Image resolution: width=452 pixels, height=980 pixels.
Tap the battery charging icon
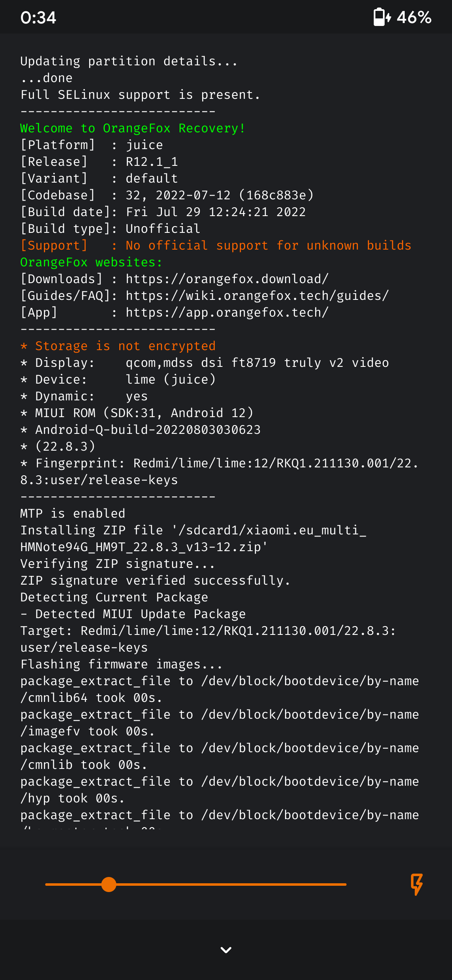[382, 17]
